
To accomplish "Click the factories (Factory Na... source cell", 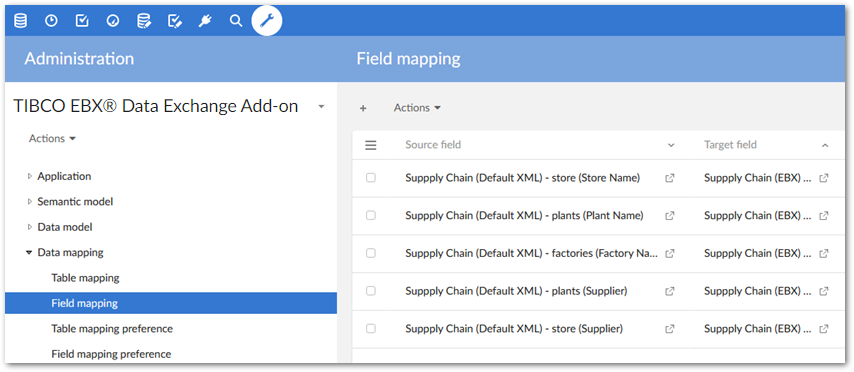I will 532,253.
